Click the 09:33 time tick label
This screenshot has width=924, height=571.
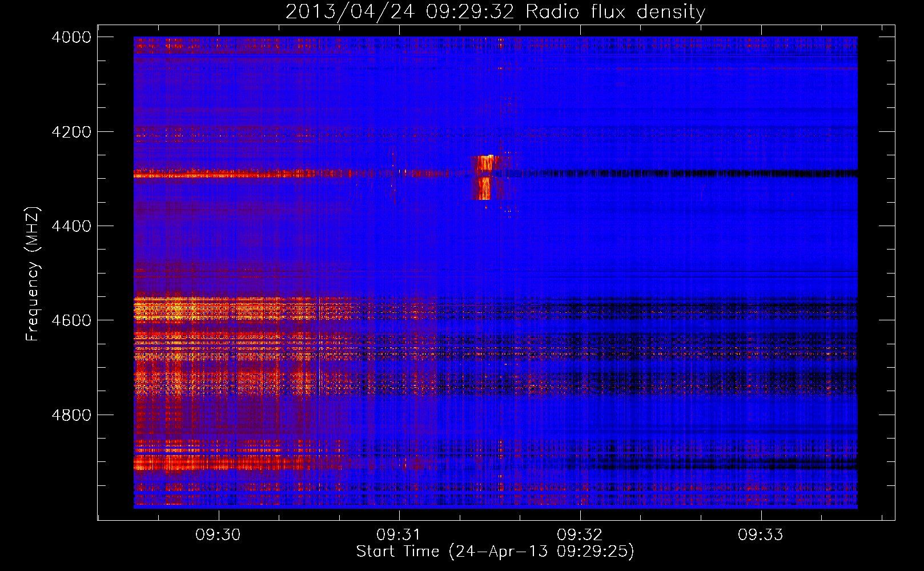point(761,535)
